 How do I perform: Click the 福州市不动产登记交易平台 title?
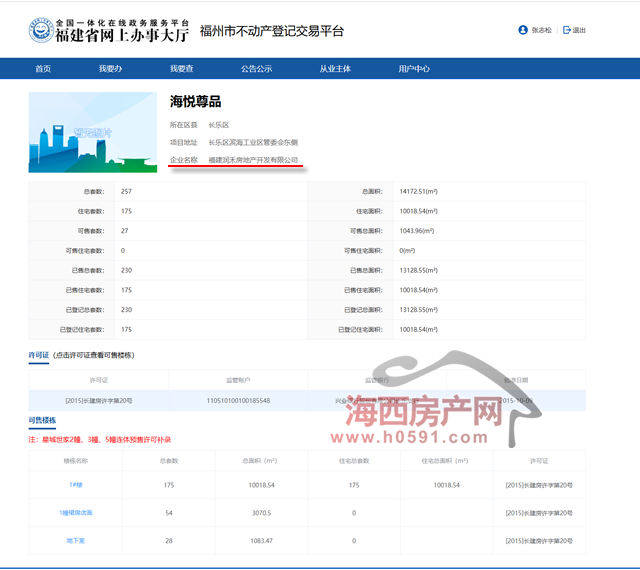pos(272,31)
